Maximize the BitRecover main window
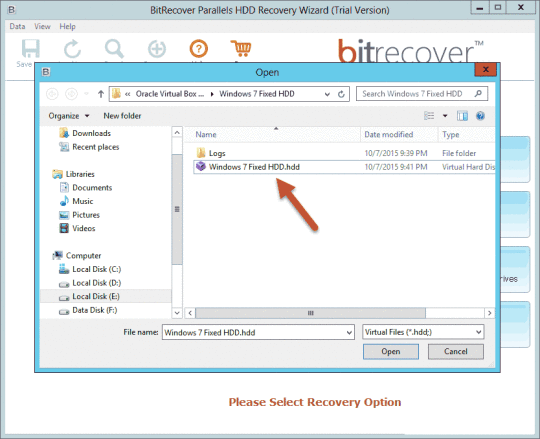 [x=498, y=8]
